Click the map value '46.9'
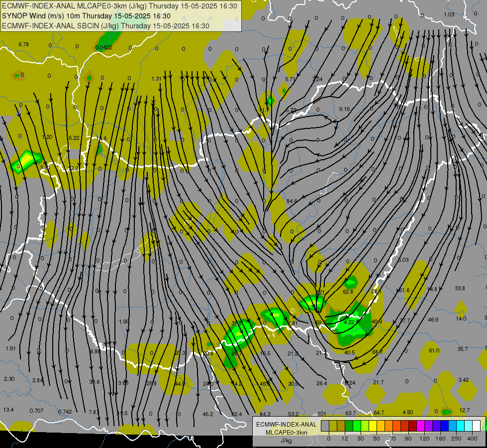The image size is (487, 448). pyautogui.click(x=433, y=320)
